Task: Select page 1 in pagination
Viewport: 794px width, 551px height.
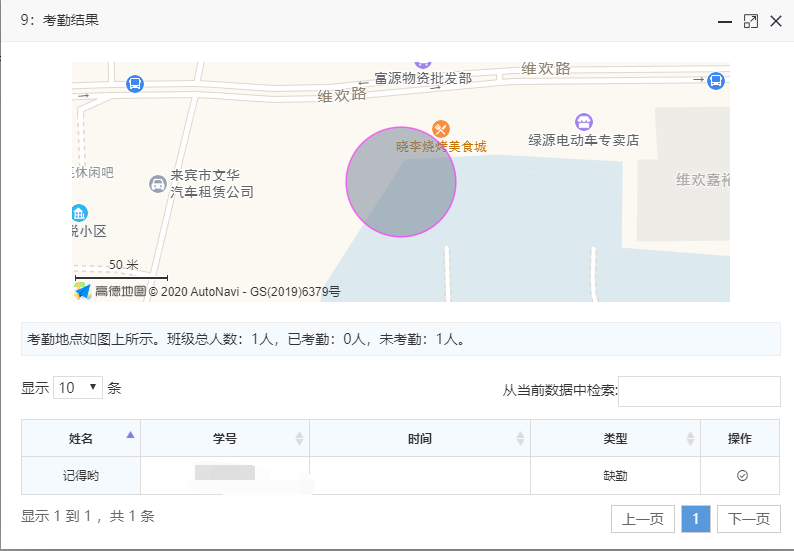Action: pyautogui.click(x=696, y=519)
